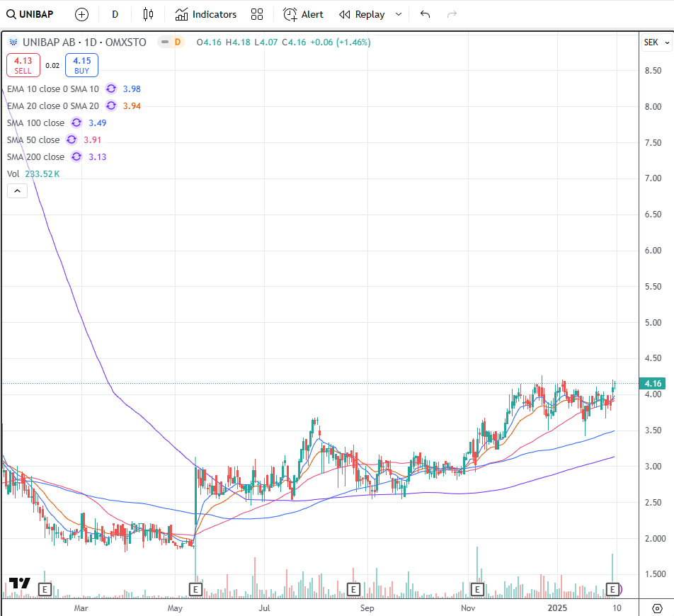
Task: Click the 4.16 current price label
Action: [653, 383]
